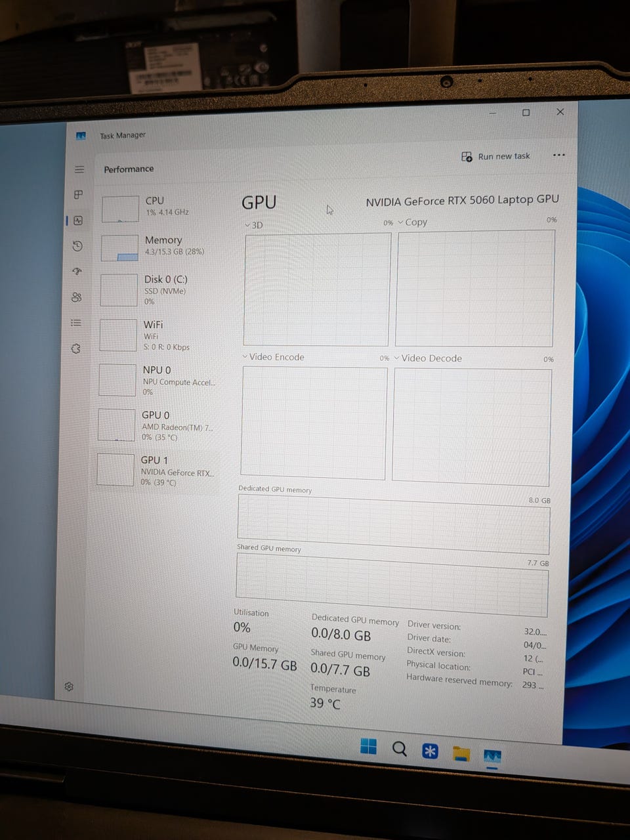
Task: Open the 3D engine dropdown
Action: (253, 225)
